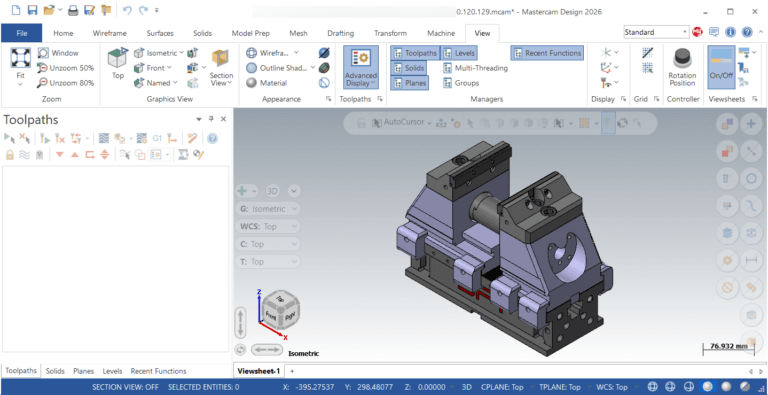Click the view cube gnomon
768x395 pixels.
point(280,309)
